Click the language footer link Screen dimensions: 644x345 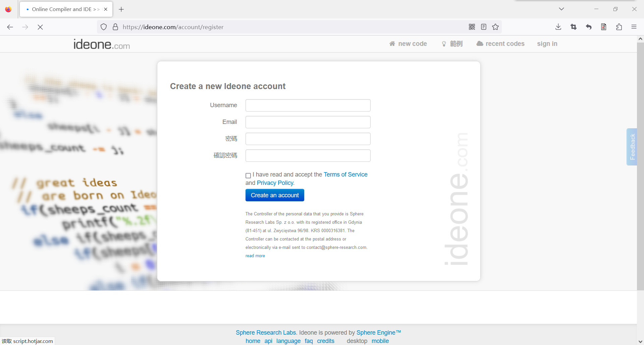288,341
